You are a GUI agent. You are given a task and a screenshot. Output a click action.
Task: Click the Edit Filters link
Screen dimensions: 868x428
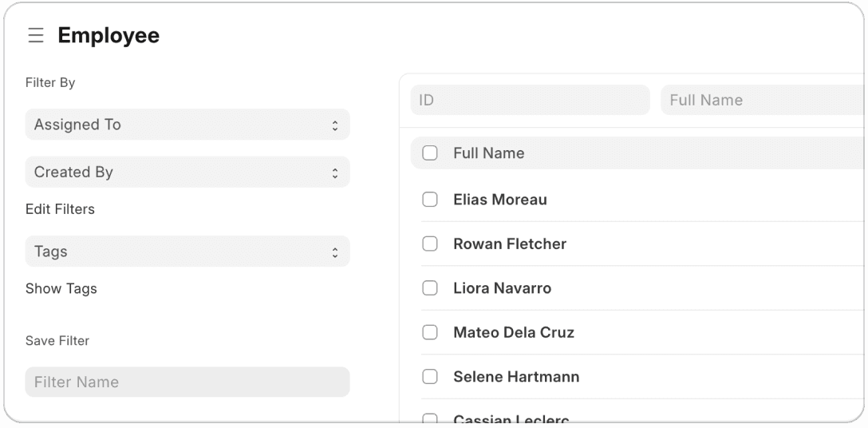[x=60, y=209]
